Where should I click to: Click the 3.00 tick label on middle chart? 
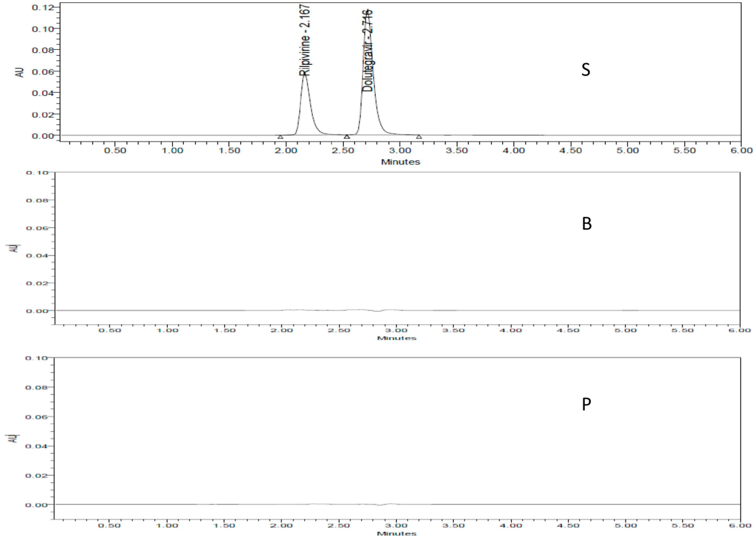point(396,330)
